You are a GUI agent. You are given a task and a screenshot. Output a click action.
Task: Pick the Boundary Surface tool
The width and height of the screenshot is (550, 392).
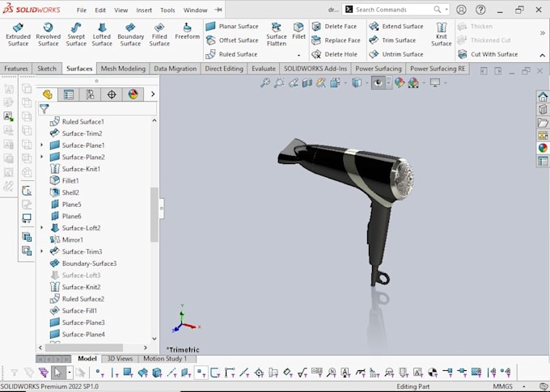130,35
